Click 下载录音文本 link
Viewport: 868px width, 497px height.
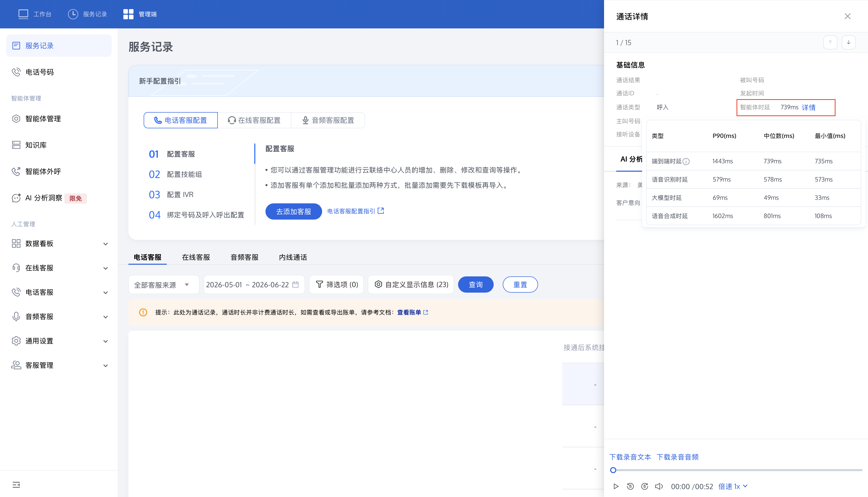(630, 457)
